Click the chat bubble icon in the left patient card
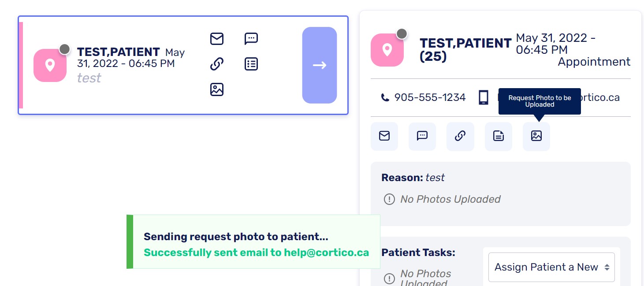The width and height of the screenshot is (644, 286). (x=251, y=39)
